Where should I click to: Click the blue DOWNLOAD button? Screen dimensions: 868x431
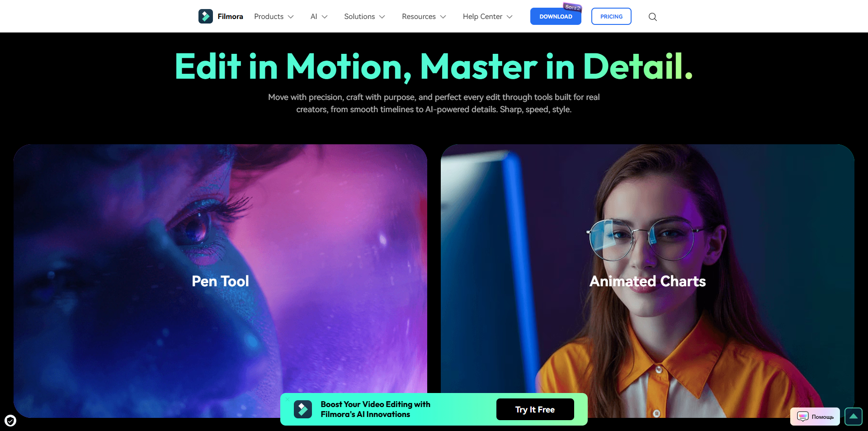click(x=556, y=16)
